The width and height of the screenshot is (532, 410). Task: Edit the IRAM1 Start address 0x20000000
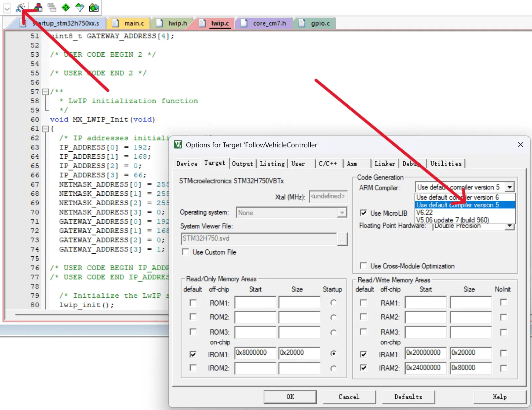(426, 353)
